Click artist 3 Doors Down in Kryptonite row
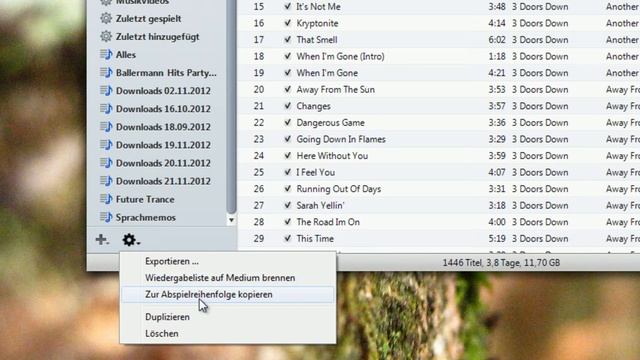 click(x=540, y=23)
